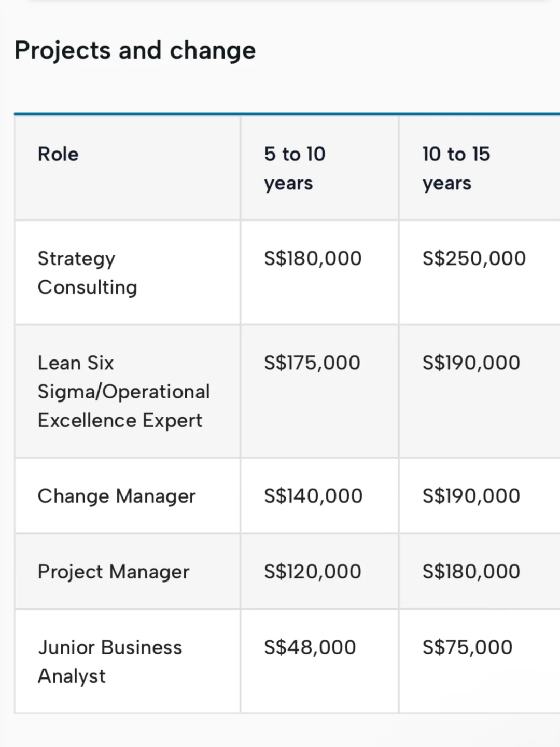560x747 pixels.
Task: Click the Projects and change heading
Action: click(135, 51)
